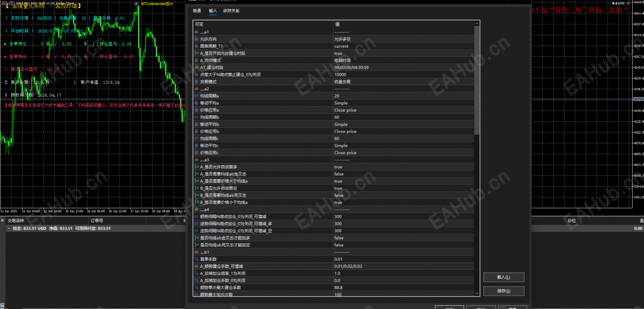Click the enum icon beside 交易模式

[x=197, y=82]
